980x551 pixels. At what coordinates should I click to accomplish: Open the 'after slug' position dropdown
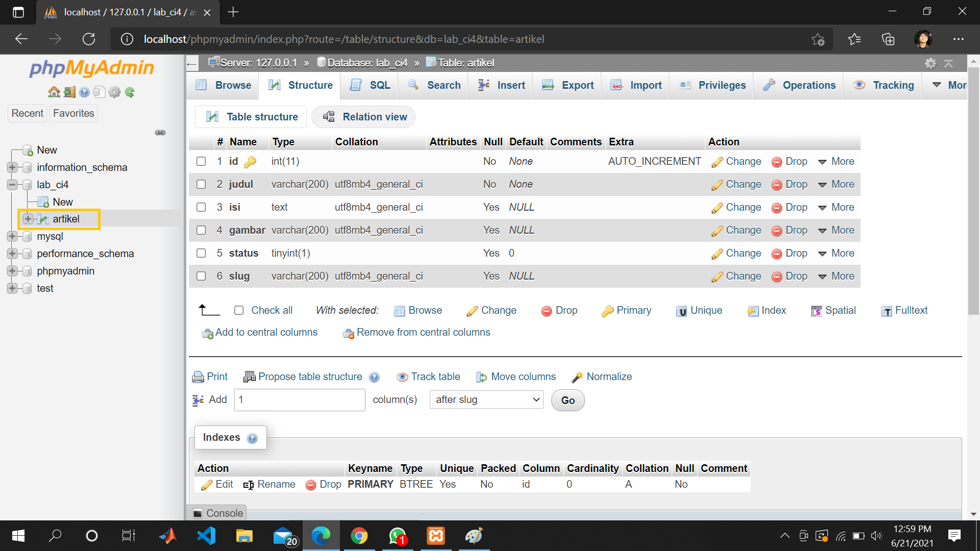486,399
